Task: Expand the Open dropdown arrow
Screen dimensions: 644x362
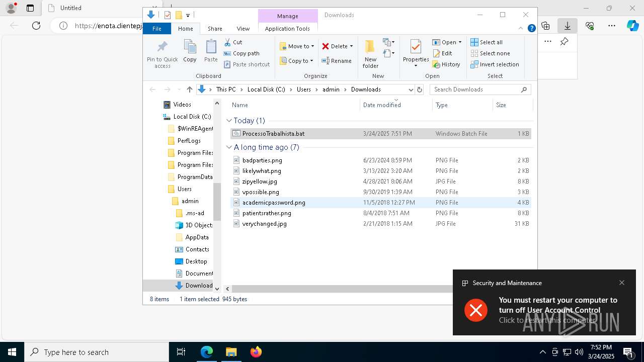Action: [x=460, y=42]
